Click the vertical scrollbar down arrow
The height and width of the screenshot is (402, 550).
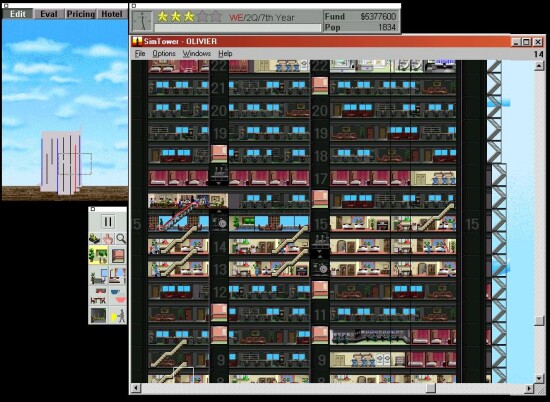539,378
